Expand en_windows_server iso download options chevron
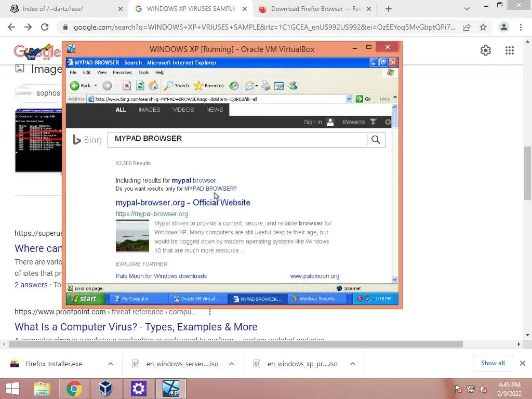 pyautogui.click(x=232, y=364)
